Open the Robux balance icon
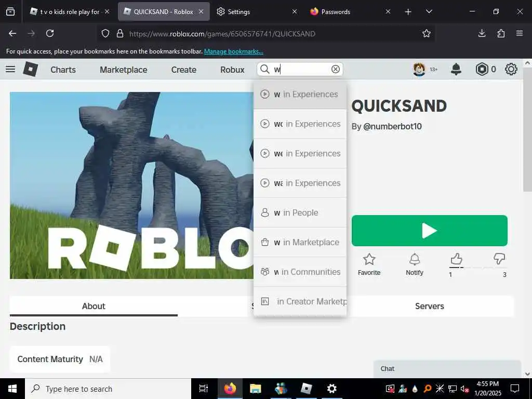Image resolution: width=532 pixels, height=399 pixels. [482, 69]
